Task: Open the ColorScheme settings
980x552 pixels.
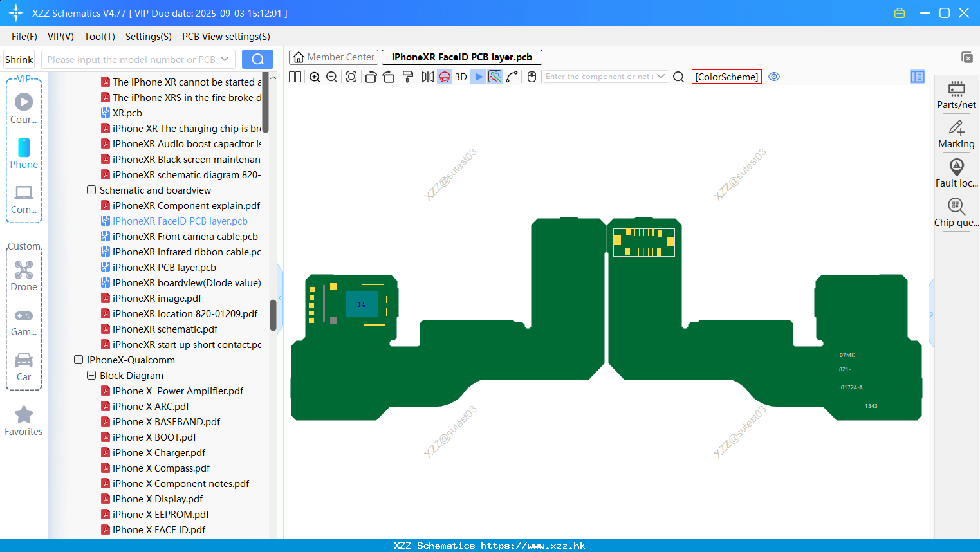Action: [x=726, y=77]
